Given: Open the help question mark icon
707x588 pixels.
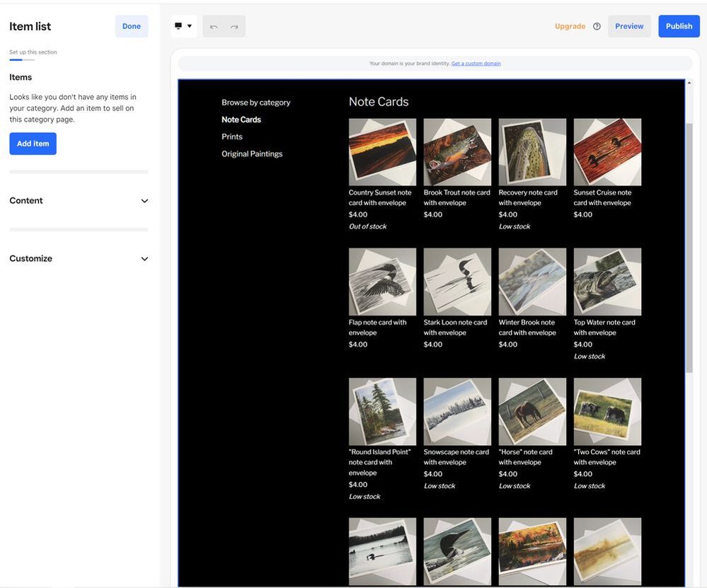Looking at the screenshot, I should [597, 27].
